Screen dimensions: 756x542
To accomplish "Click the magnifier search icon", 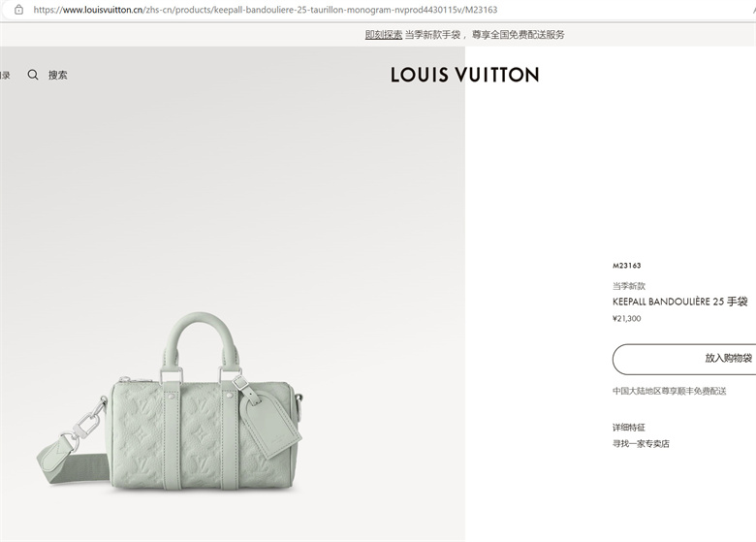I will tap(33, 75).
